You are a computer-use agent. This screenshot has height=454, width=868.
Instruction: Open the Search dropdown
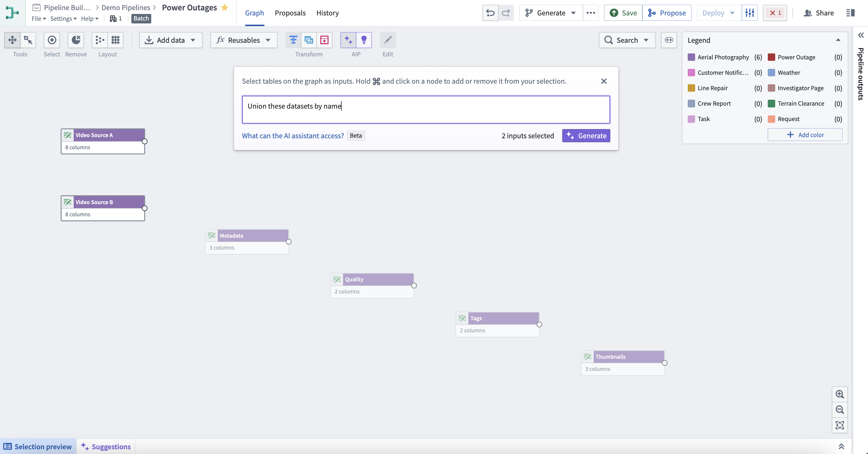(x=627, y=40)
